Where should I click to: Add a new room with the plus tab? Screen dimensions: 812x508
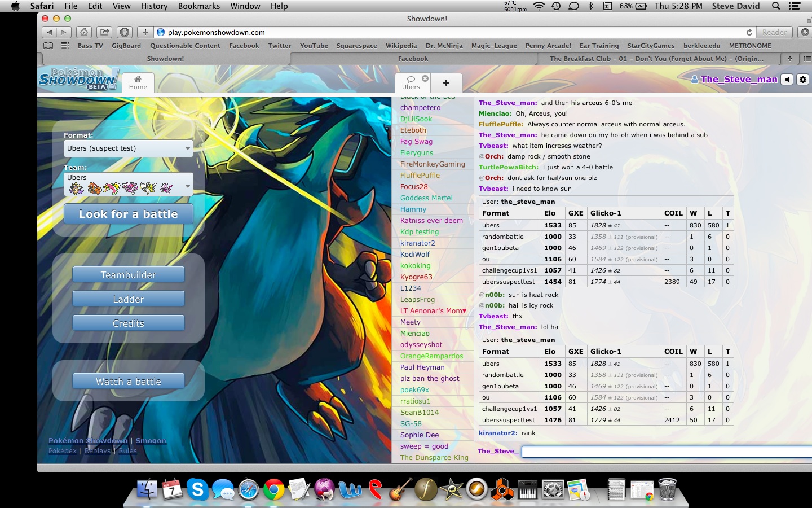pos(446,82)
